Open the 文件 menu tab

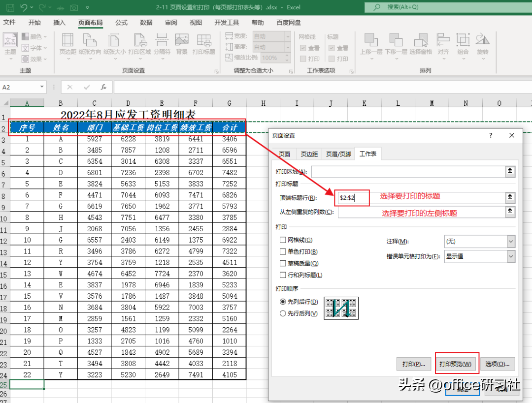point(9,22)
